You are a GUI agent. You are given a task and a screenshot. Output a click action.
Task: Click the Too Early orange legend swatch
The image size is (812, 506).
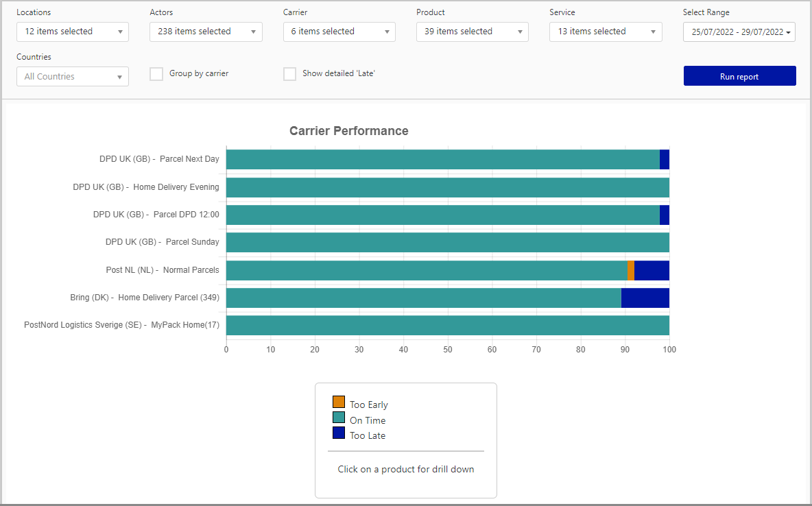339,402
